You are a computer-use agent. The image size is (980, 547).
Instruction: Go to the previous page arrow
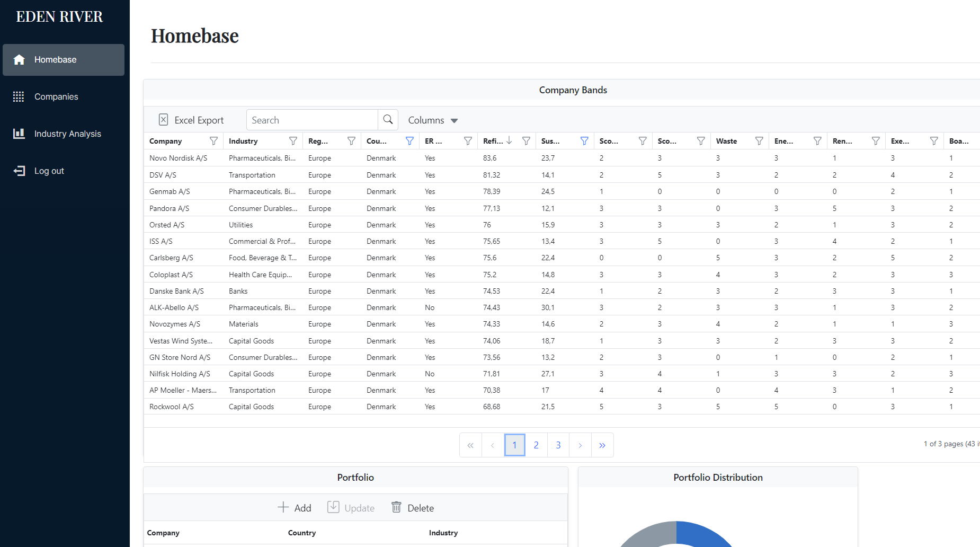tap(493, 445)
